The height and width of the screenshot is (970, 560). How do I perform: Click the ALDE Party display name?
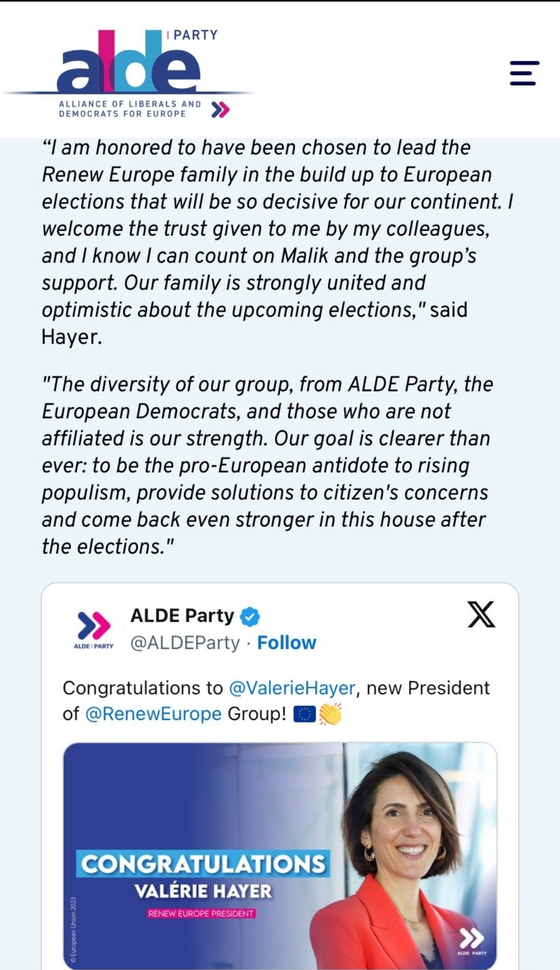click(x=182, y=616)
